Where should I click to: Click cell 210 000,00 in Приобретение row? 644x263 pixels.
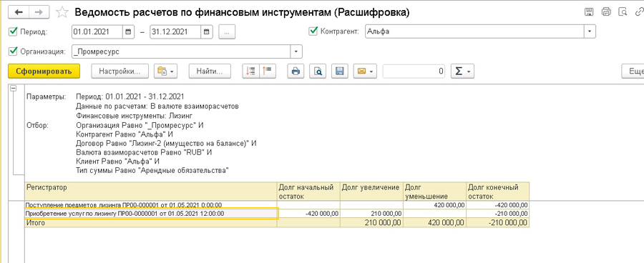pos(371,214)
